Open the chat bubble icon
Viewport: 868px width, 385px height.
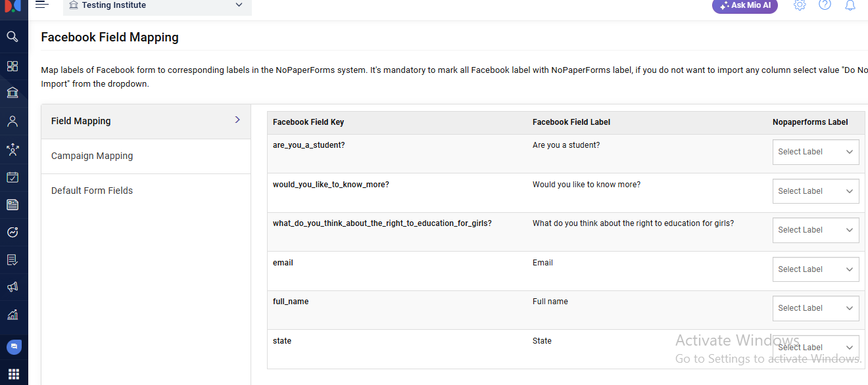(14, 346)
